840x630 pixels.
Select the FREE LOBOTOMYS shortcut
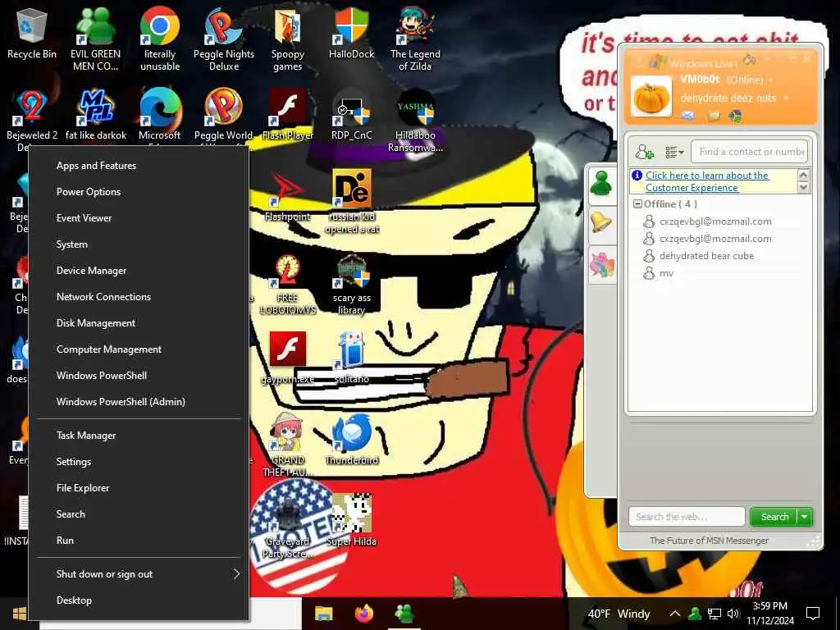(288, 283)
